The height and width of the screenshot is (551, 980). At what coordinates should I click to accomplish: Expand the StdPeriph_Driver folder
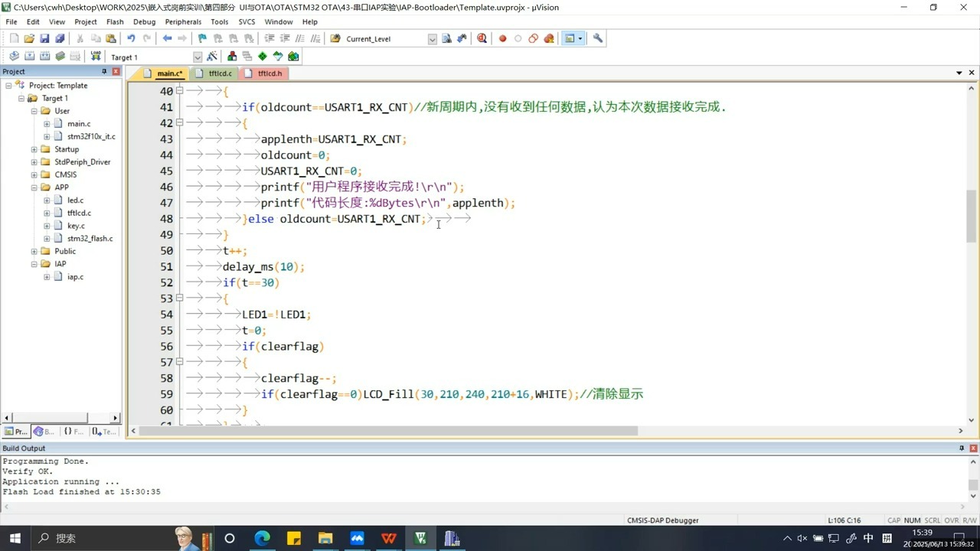click(x=34, y=162)
